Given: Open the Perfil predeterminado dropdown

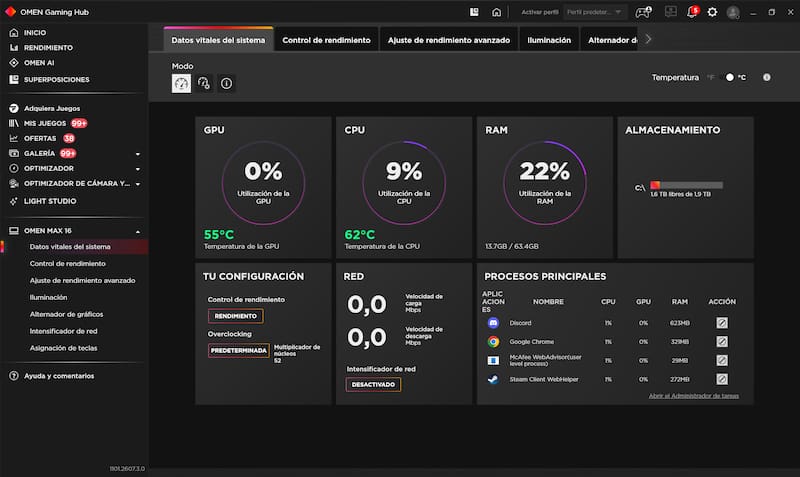Looking at the screenshot, I should pos(594,12).
